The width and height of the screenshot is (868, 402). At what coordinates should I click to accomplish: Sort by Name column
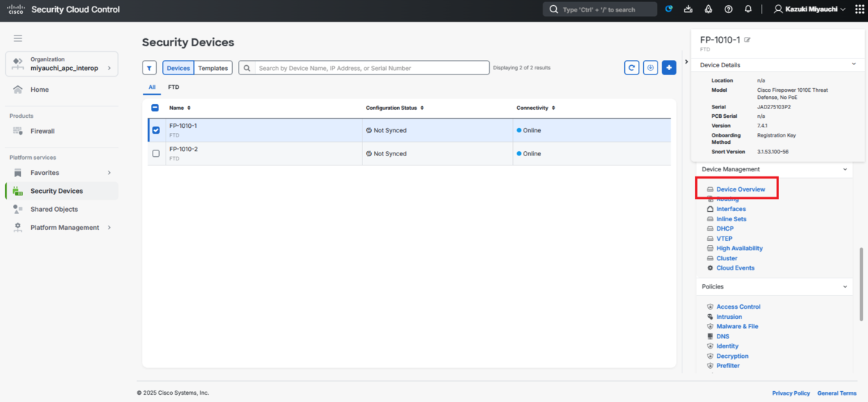(x=180, y=108)
